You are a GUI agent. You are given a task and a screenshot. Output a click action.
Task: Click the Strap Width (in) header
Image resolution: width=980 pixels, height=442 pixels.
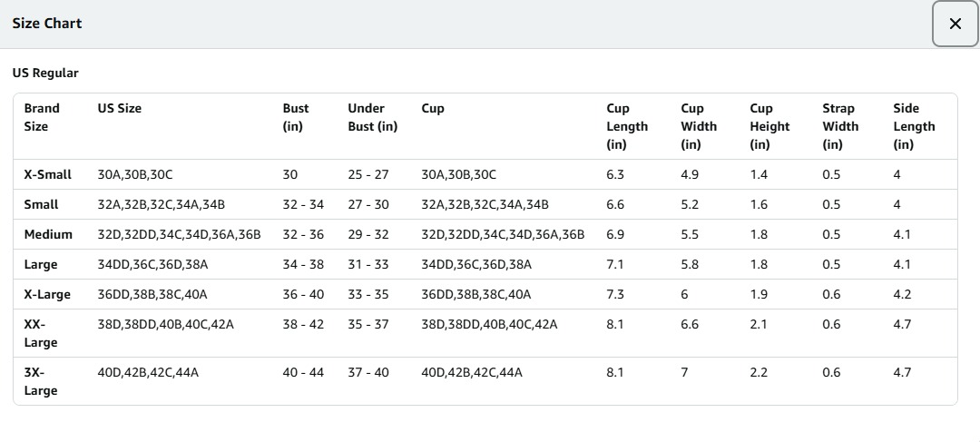(x=840, y=126)
